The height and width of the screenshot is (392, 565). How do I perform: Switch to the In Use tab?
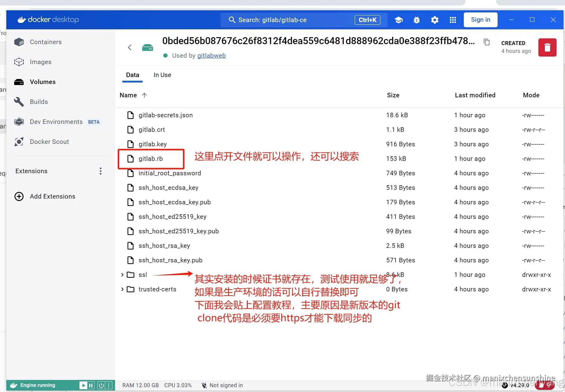point(162,75)
